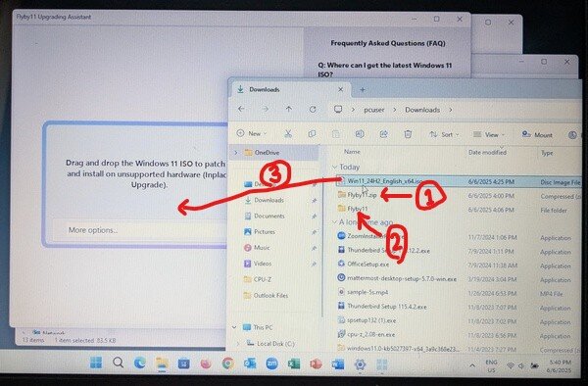Image resolution: width=588 pixels, height=386 pixels.
Task: Expand the OneDrive tree node
Action: click(x=236, y=153)
